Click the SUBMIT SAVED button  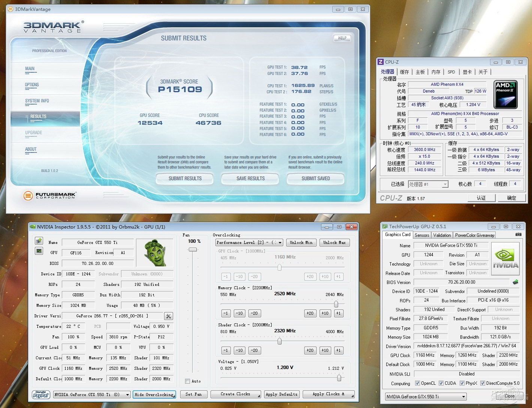click(315, 179)
